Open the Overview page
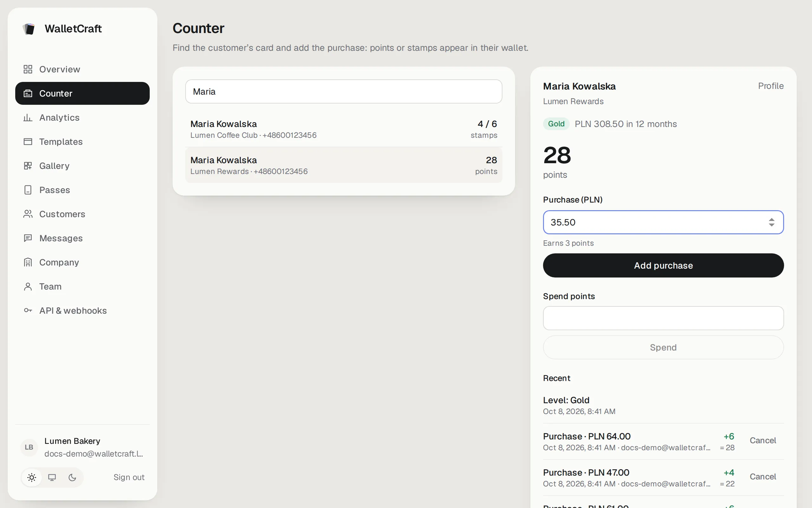 [82, 69]
